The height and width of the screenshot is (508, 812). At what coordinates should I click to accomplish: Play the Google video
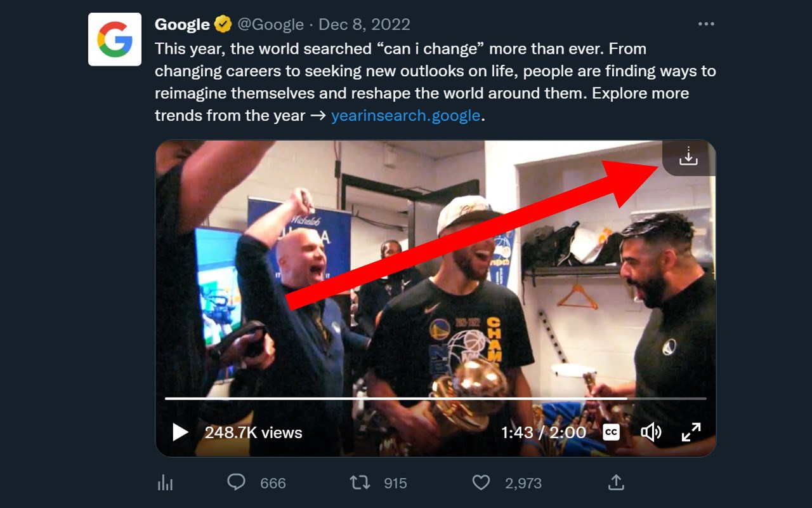click(180, 432)
